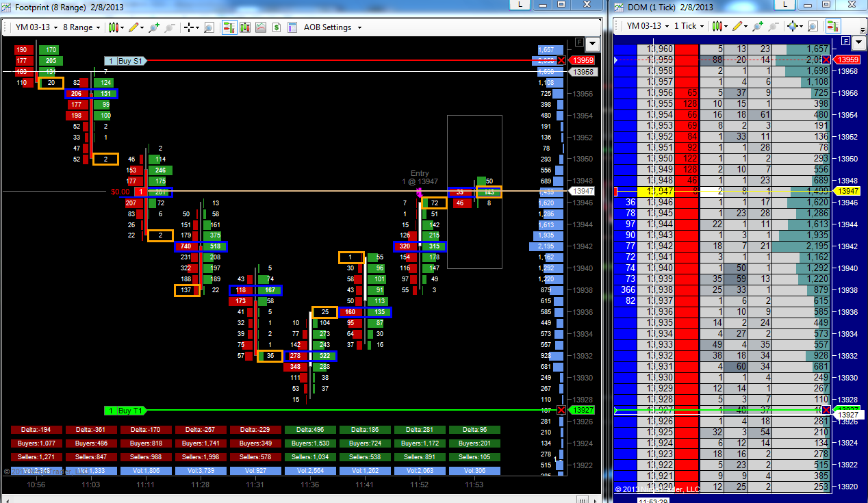868x503 pixels.
Task: Open AOB Settings menu
Action: coord(327,27)
